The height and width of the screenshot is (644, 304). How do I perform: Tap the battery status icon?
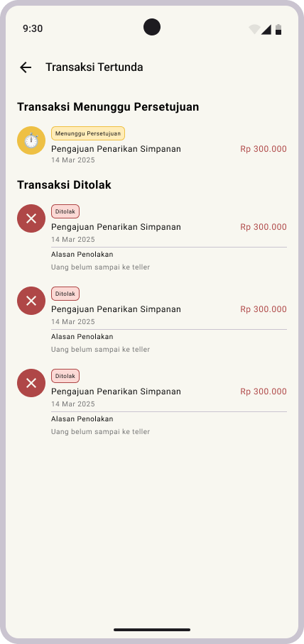point(278,29)
